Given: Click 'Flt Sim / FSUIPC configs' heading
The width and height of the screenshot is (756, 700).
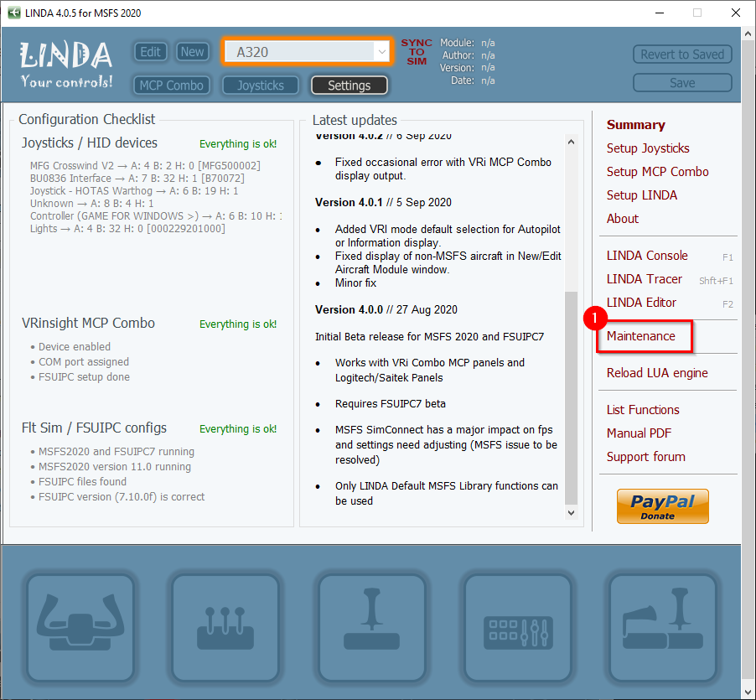Looking at the screenshot, I should [94, 428].
